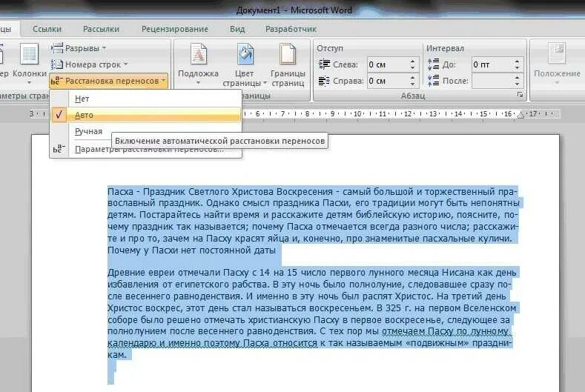Click the Номера строк line numbers icon

(56, 64)
